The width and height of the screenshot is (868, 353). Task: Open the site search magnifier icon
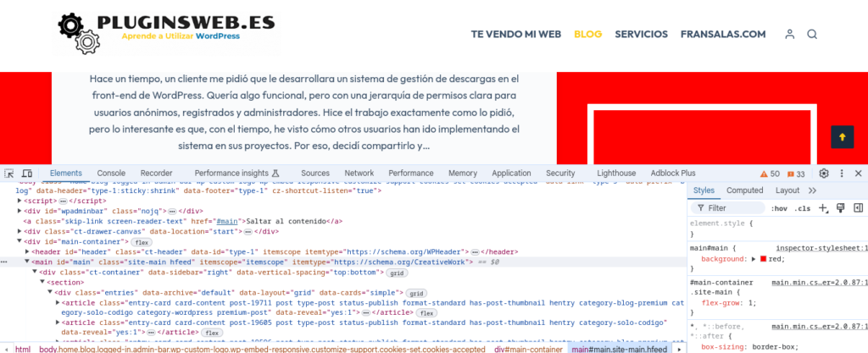click(x=812, y=34)
